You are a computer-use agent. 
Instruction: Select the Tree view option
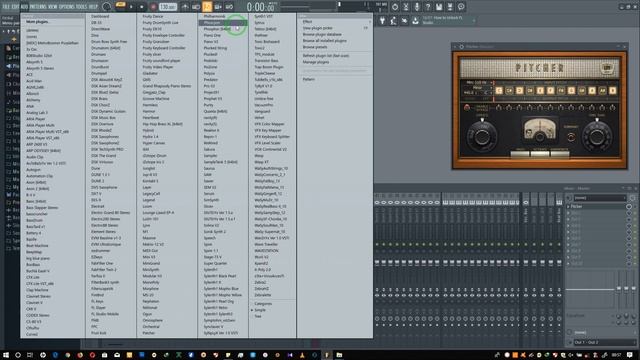258,316
